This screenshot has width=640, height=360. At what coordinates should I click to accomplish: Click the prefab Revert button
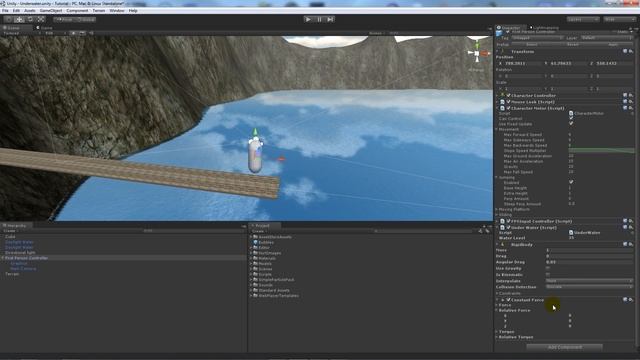pyautogui.click(x=573, y=44)
